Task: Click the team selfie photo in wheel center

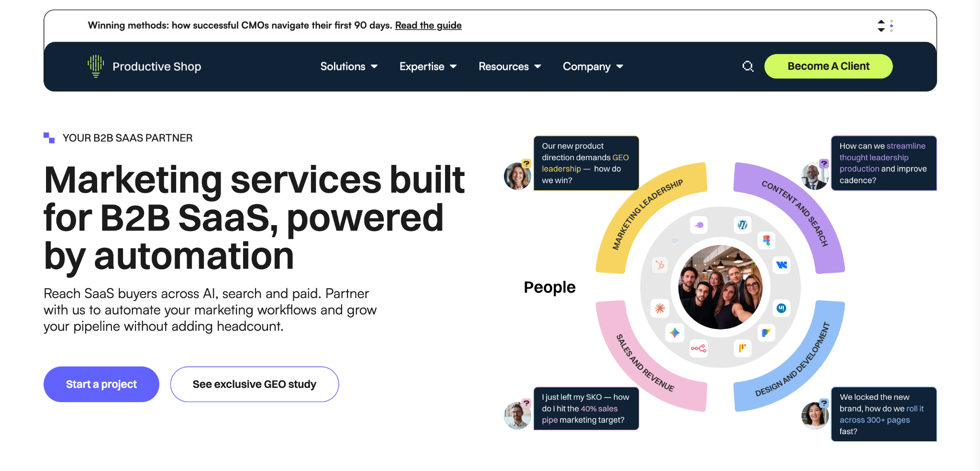Action: point(720,287)
